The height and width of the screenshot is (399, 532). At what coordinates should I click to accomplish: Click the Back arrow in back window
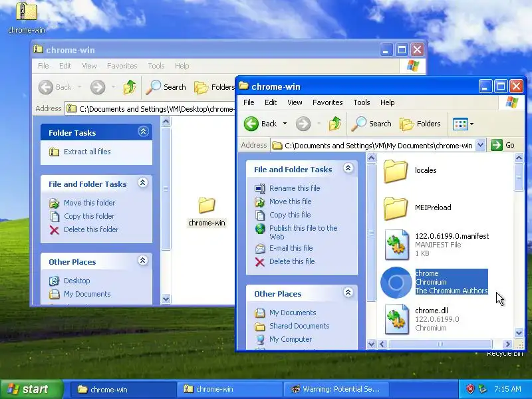pos(46,87)
